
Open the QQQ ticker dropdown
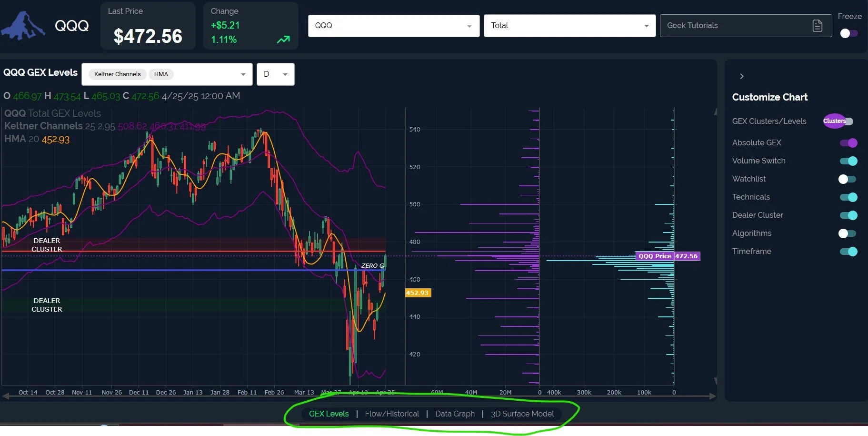pos(394,26)
